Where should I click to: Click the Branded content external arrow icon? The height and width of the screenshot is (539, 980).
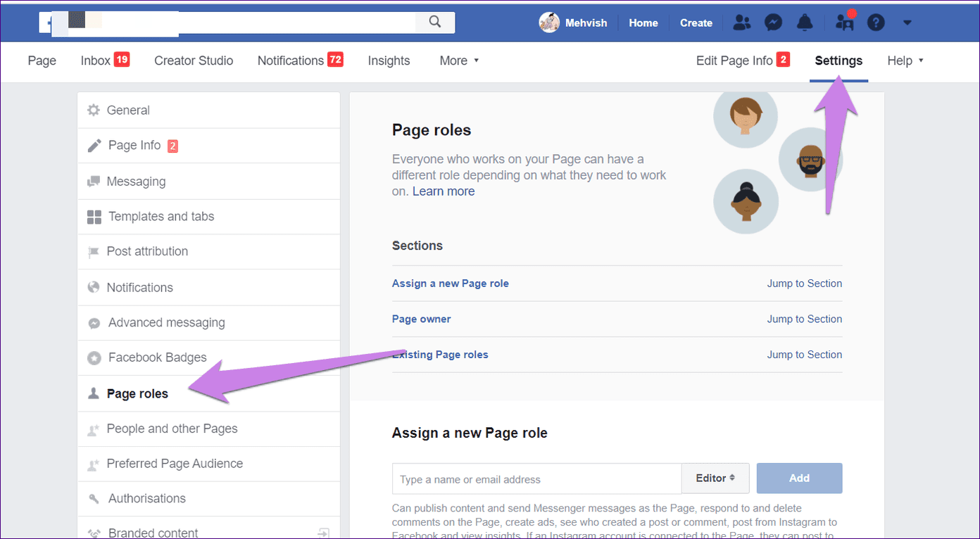point(323,533)
